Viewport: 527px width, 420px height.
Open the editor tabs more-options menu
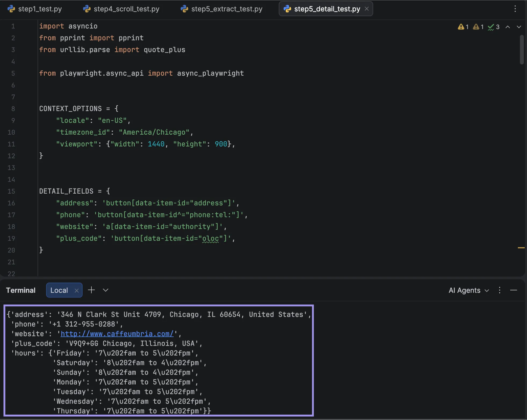[515, 9]
